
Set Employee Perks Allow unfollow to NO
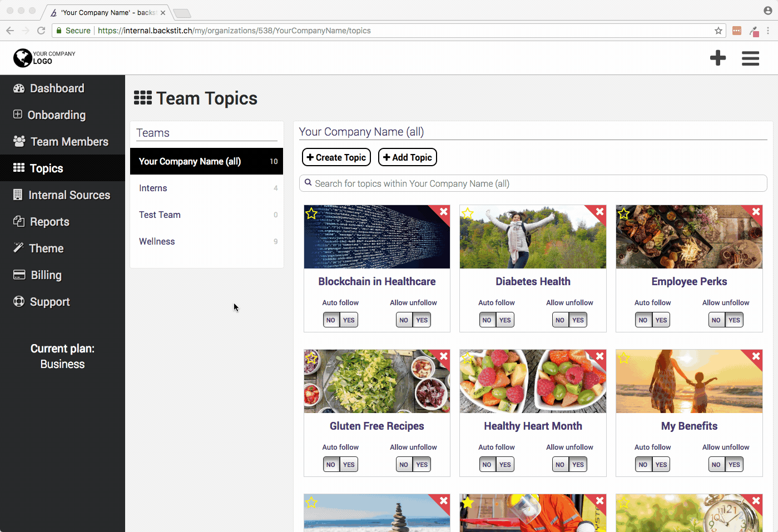tap(716, 320)
